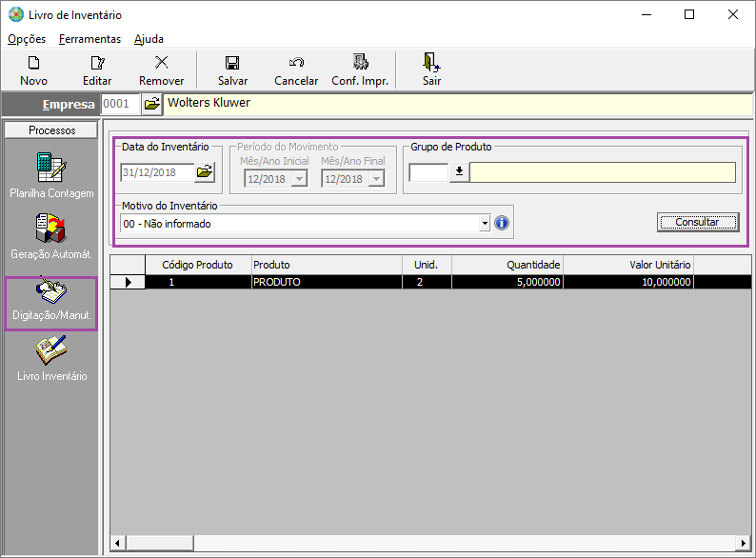756x558 pixels.
Task: Open Livro Inventário process
Action: [x=51, y=359]
